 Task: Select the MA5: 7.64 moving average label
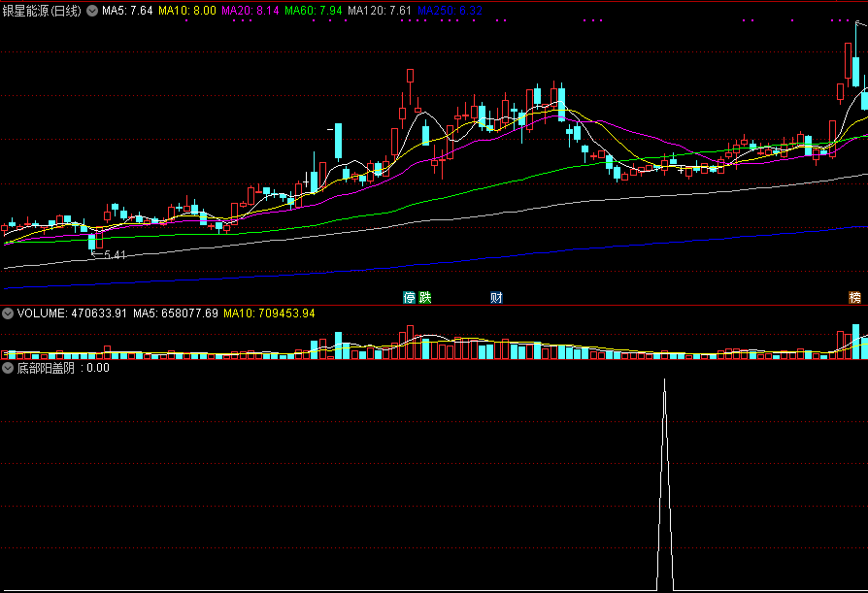point(127,11)
